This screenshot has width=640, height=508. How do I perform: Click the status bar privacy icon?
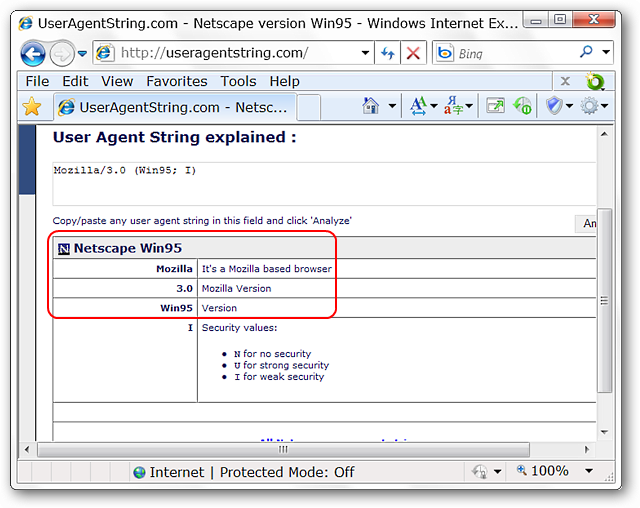(480, 472)
